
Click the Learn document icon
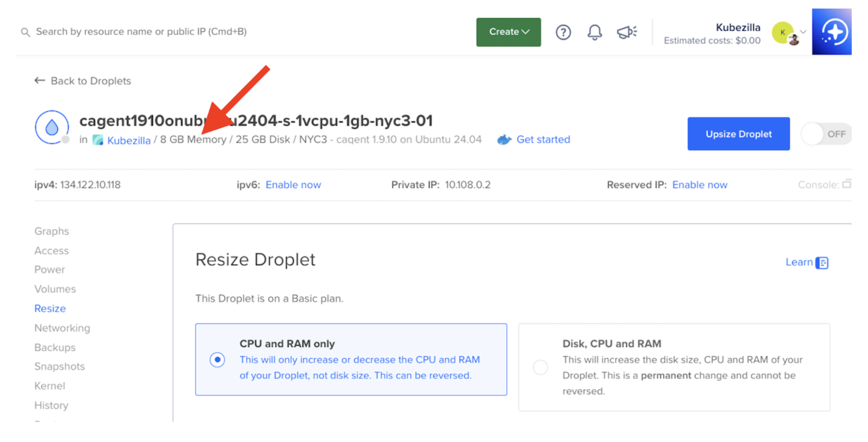(822, 262)
